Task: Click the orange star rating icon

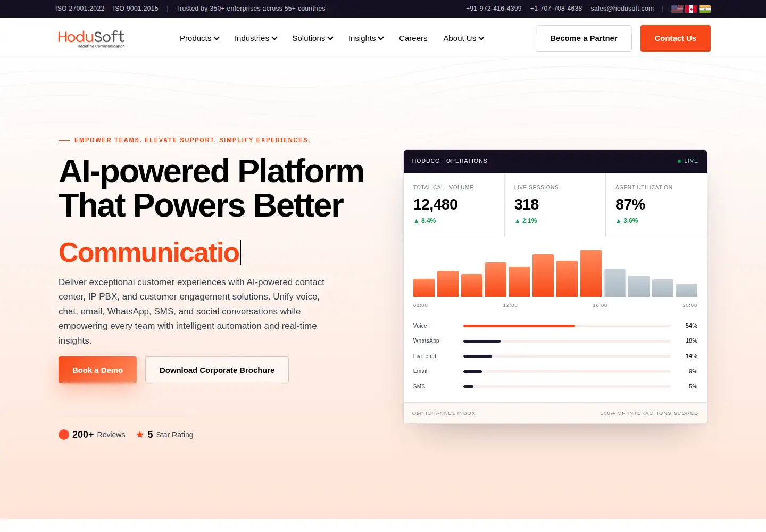Action: [x=140, y=435]
